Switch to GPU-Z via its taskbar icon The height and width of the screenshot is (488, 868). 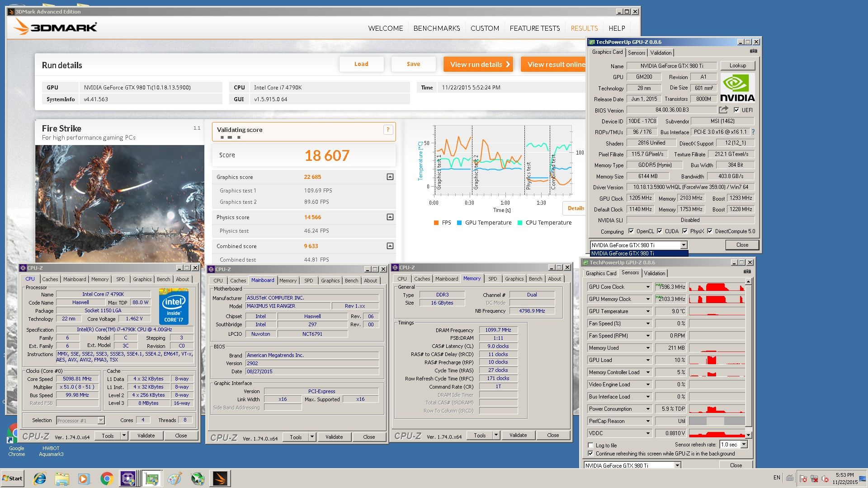[x=152, y=478]
